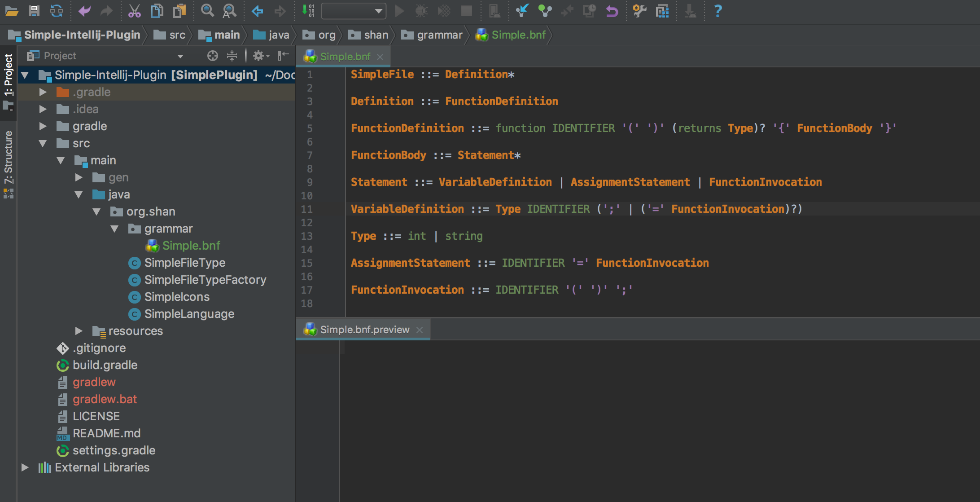Open search with the magnifier Find icon

coord(207,11)
